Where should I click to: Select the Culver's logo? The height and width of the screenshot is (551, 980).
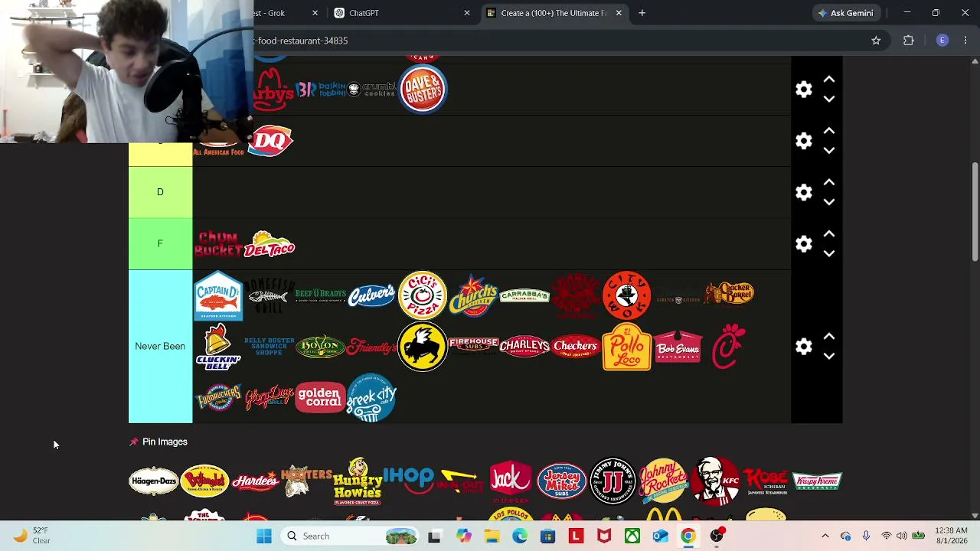pos(371,295)
